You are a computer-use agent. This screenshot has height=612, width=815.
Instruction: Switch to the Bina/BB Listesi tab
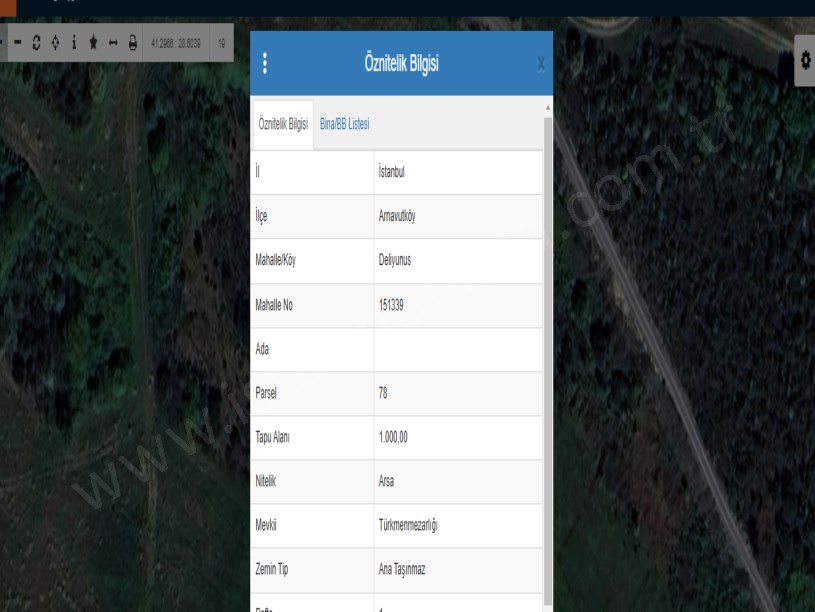click(345, 124)
